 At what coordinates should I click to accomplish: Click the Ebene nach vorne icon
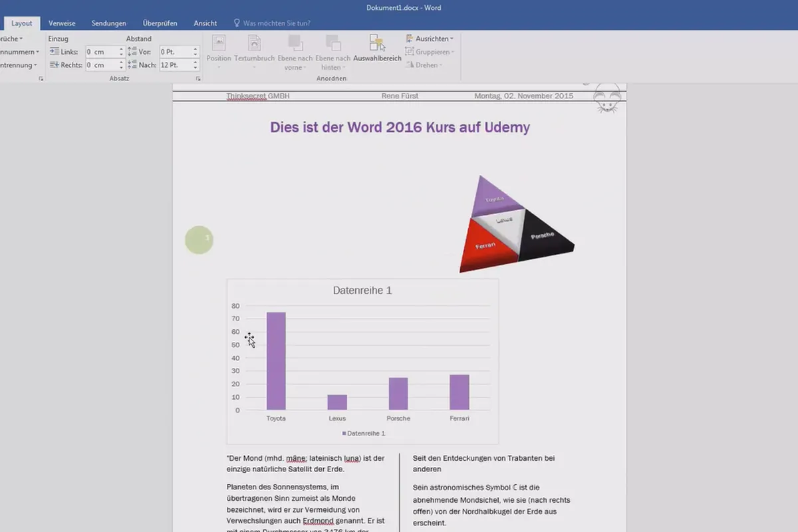click(295, 43)
